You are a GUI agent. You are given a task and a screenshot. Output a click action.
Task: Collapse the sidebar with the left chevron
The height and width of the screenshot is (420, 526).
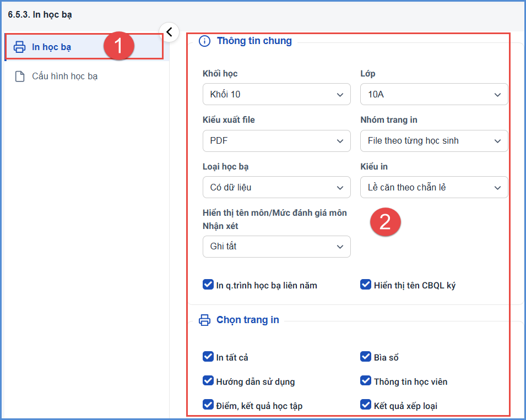coord(169,32)
